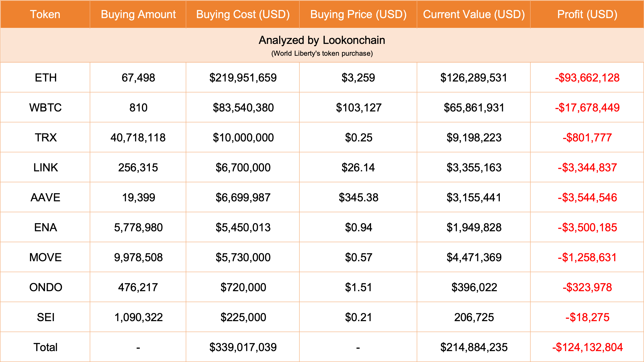Click TRX buying amount 40,718,118
Image resolution: width=644 pixels, height=362 pixels.
[138, 137]
